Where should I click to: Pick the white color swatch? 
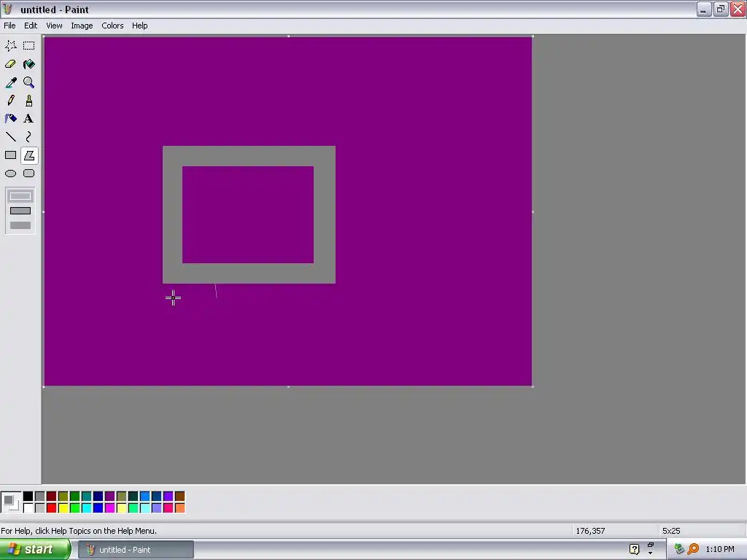click(x=28, y=508)
